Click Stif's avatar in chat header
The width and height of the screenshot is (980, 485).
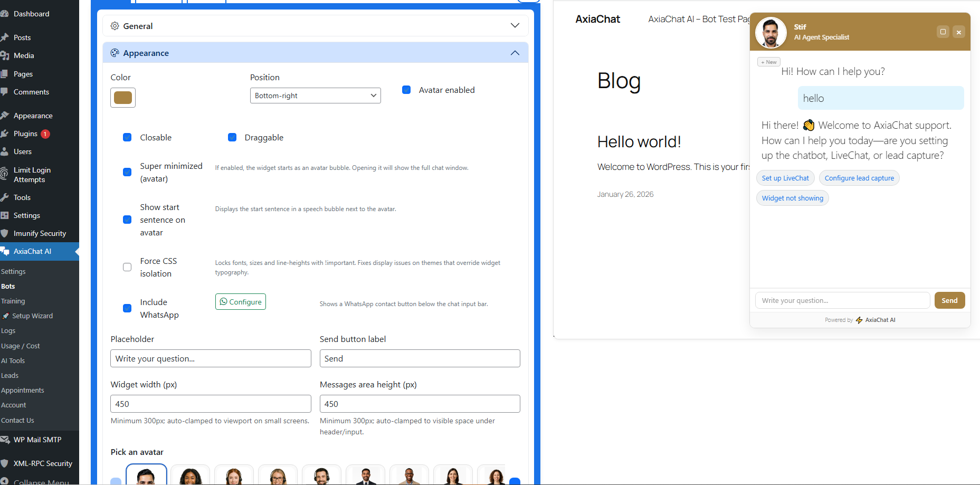[770, 33]
